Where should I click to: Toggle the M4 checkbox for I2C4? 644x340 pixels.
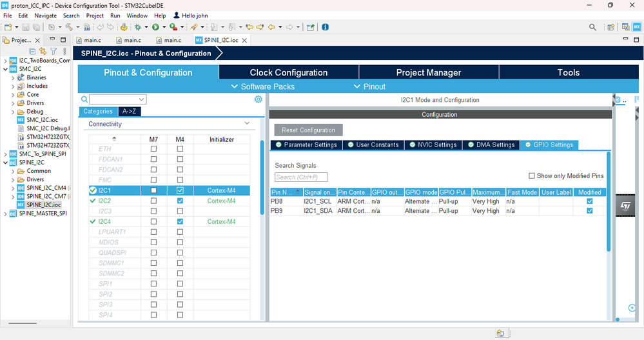180,221
